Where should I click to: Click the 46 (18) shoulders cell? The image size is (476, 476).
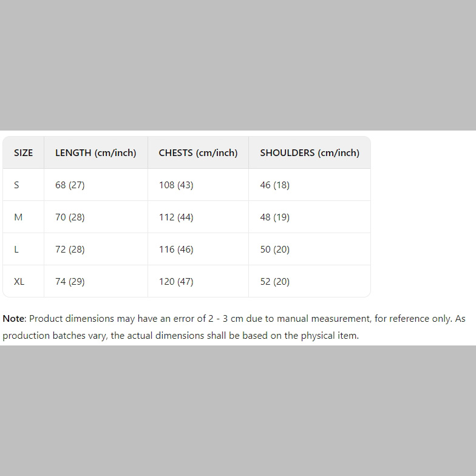pos(275,185)
